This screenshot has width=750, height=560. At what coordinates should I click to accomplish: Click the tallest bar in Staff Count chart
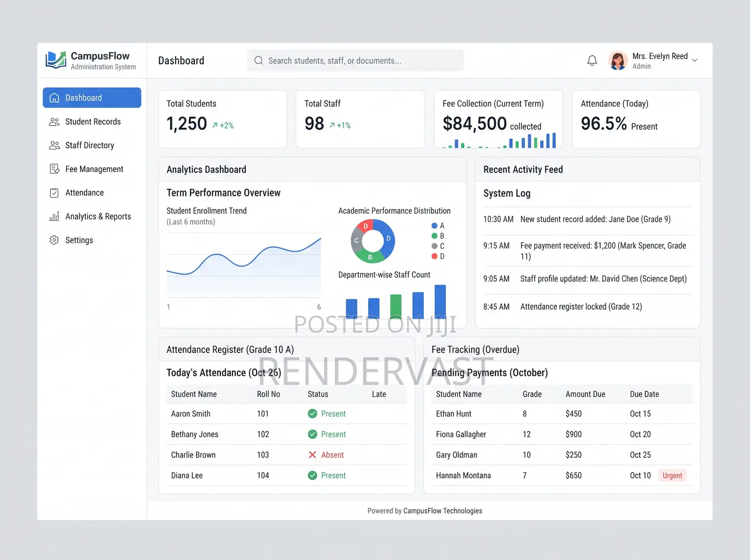coord(440,302)
